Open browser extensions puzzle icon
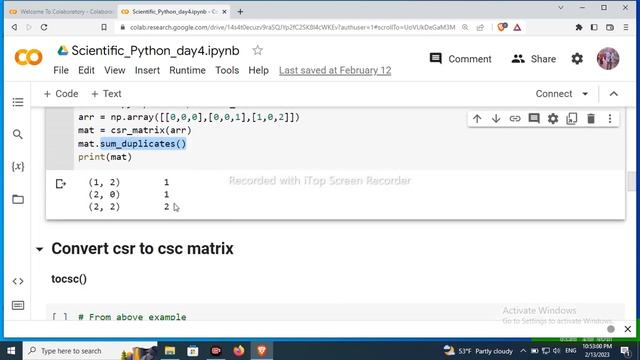This screenshot has width=640, height=360. point(578,27)
